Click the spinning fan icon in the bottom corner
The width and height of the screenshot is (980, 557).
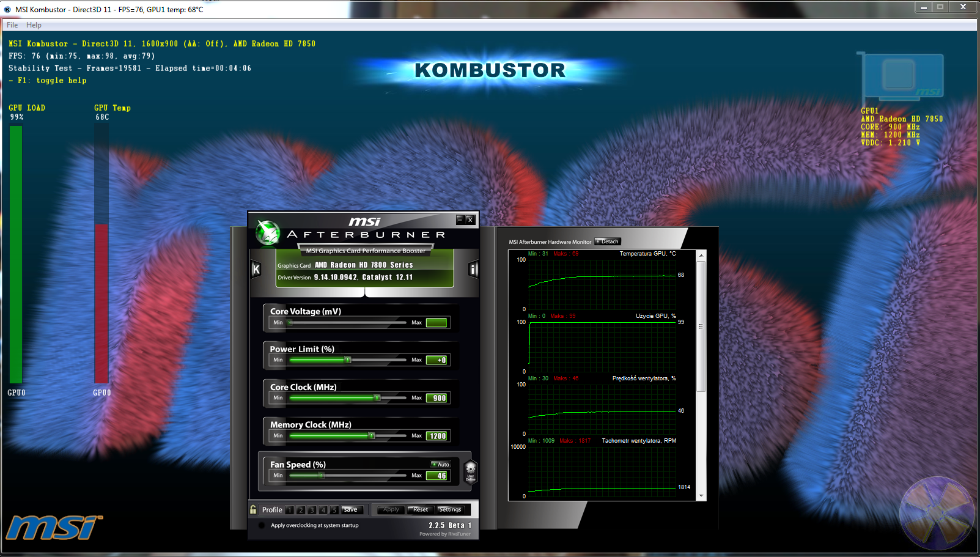point(937,514)
